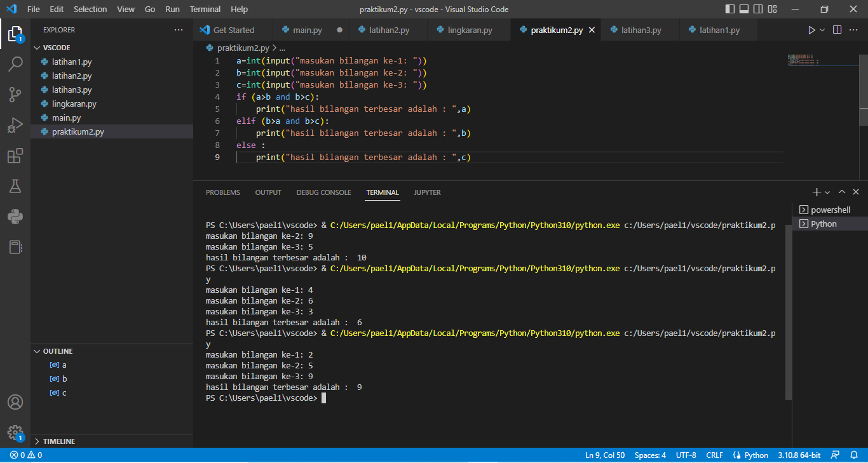This screenshot has width=868, height=463.
Task: Create a new terminal with the plus icon
Action: 816,192
